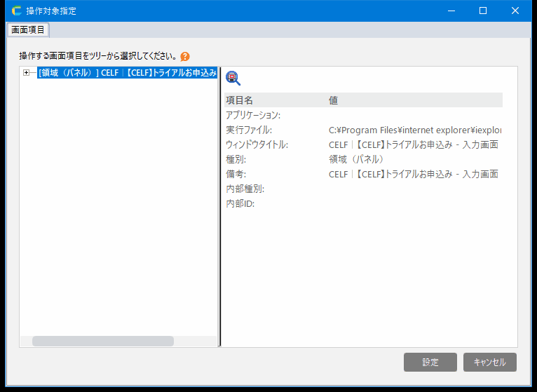The width and height of the screenshot is (537, 392).
Task: Click the app logo in title bar
Action: 16,11
